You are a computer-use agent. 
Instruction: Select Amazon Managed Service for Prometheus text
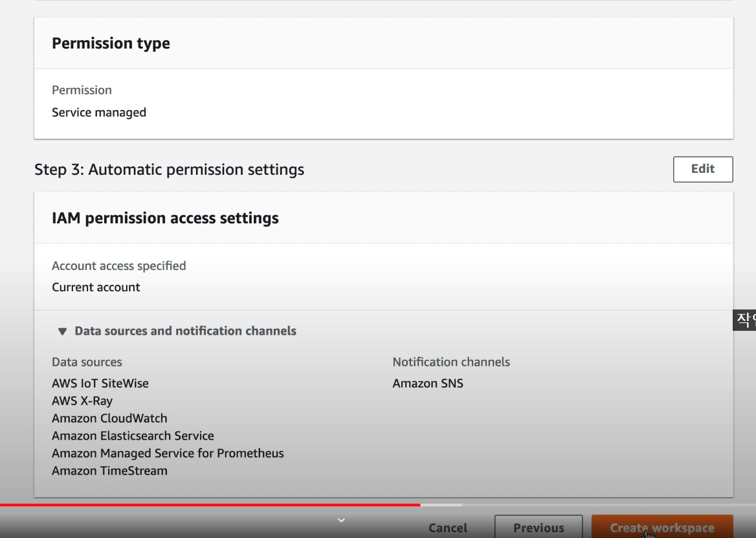pyautogui.click(x=168, y=453)
